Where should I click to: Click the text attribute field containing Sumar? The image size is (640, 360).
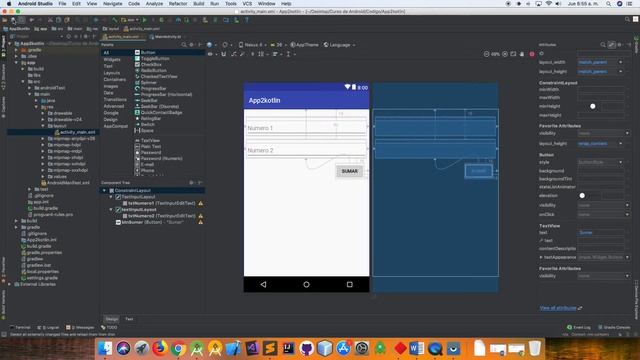point(601,233)
